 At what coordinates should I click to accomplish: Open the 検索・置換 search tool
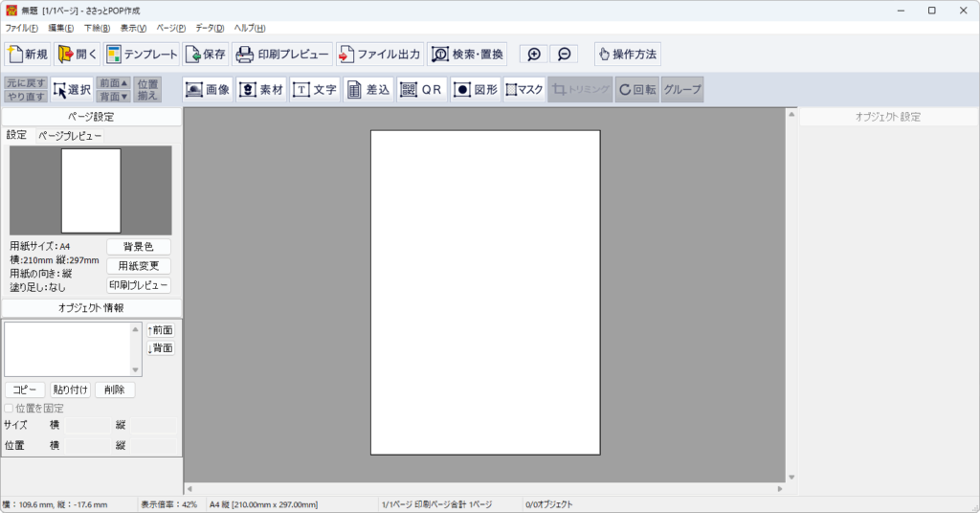(467, 54)
